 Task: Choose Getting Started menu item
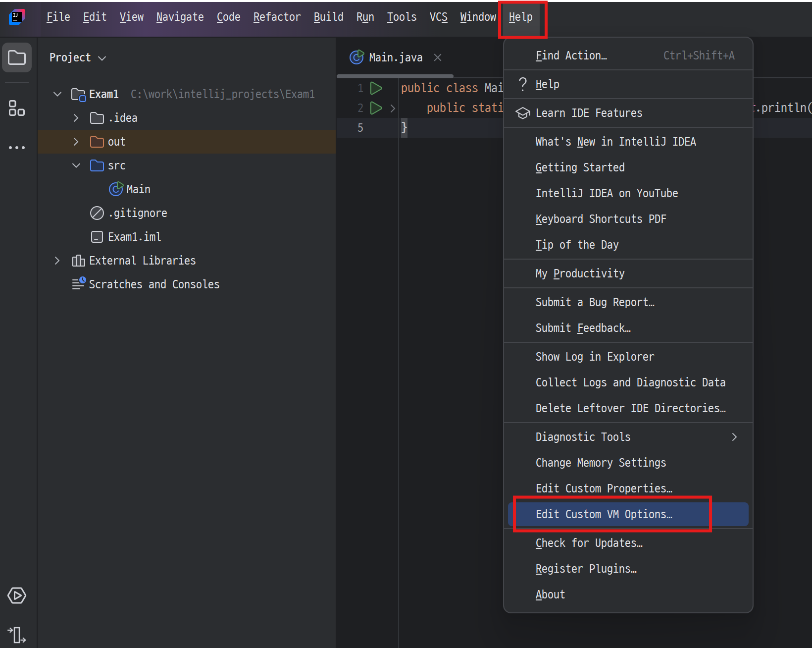point(628,167)
